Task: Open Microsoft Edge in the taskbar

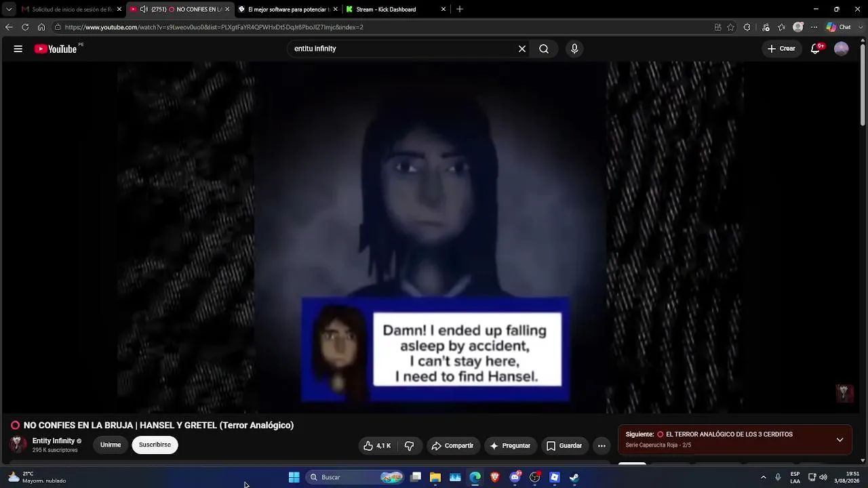Action: (x=475, y=477)
